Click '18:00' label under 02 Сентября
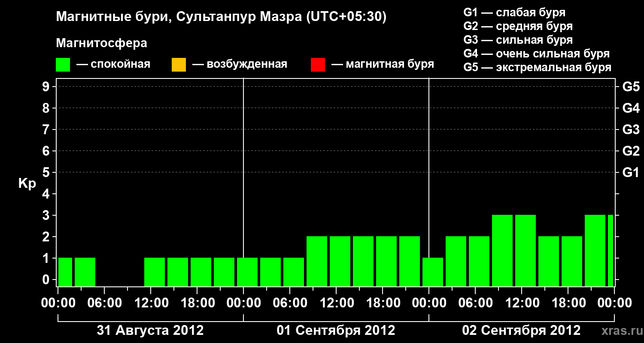The image size is (644, 343). [x=568, y=303]
